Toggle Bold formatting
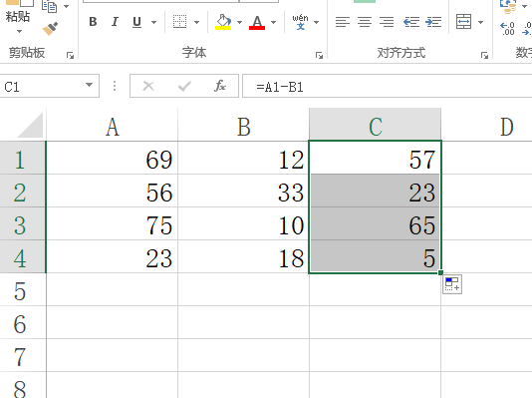 click(93, 22)
